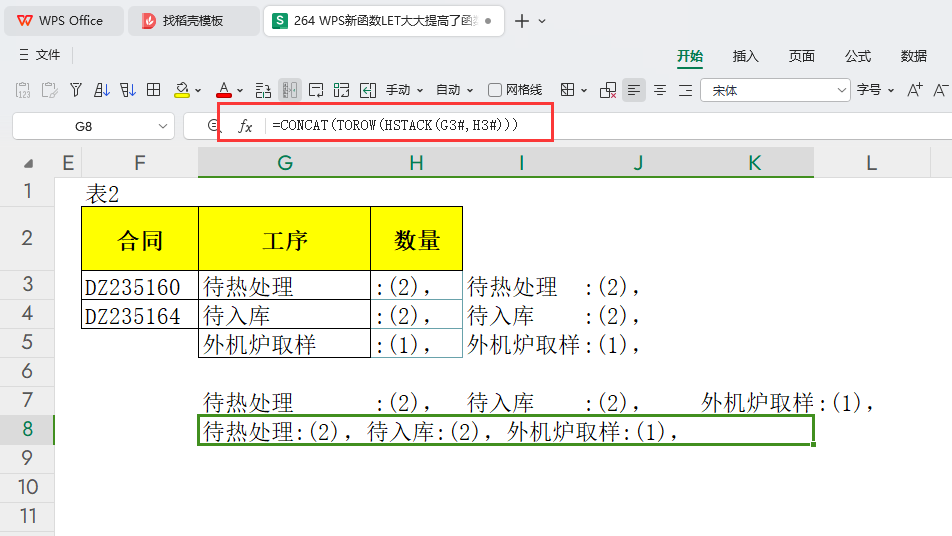Select column H header

click(x=416, y=163)
